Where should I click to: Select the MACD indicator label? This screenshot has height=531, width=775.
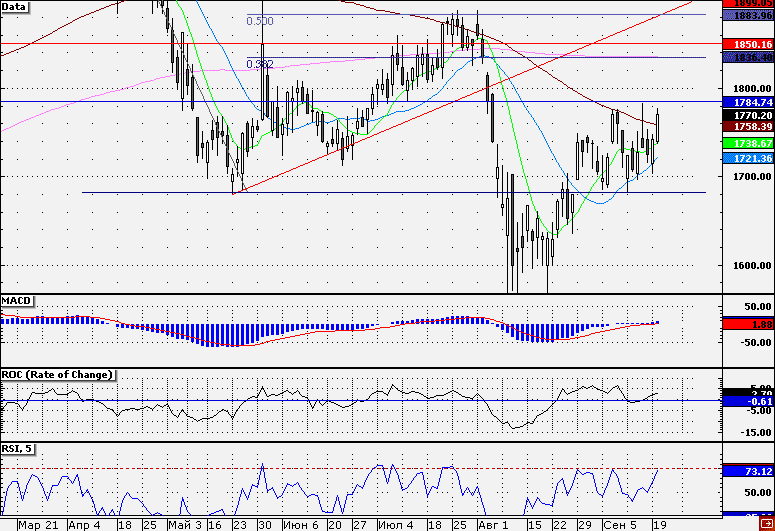coord(17,300)
